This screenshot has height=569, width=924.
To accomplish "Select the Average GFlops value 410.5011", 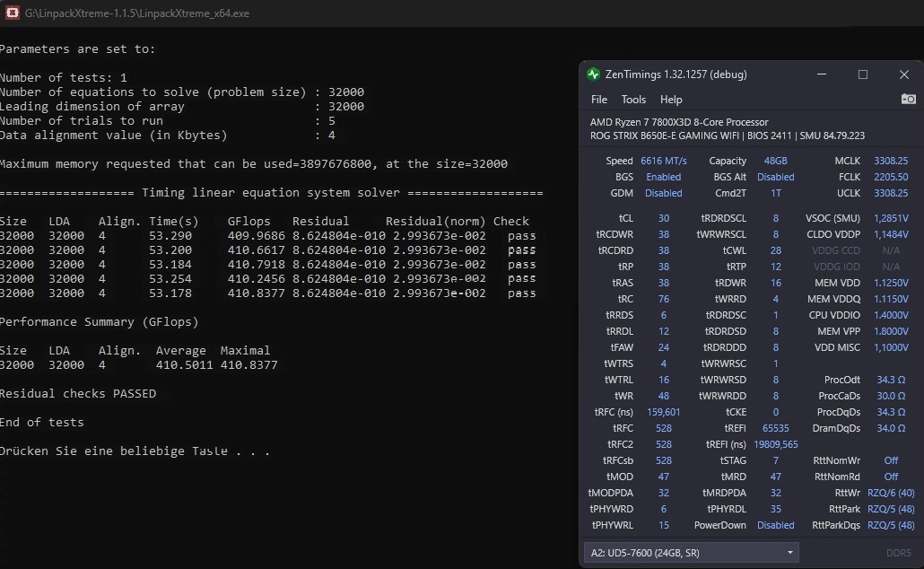I will point(185,365).
